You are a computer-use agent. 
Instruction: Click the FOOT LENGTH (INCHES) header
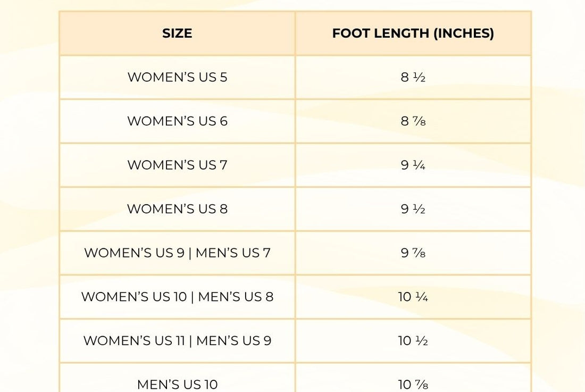point(413,34)
